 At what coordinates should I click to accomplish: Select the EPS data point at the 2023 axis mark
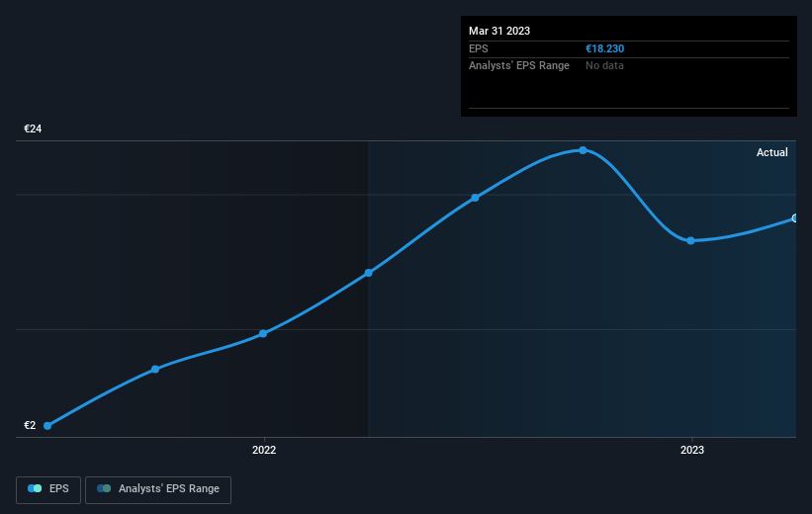tap(690, 241)
